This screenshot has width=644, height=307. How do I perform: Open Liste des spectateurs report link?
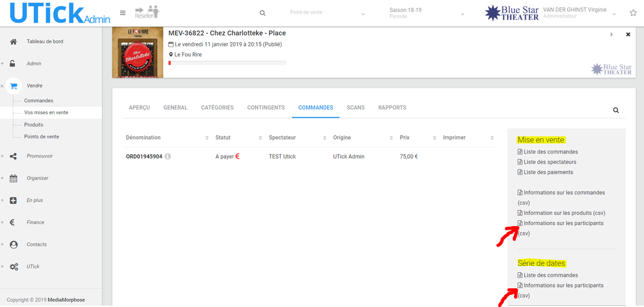click(x=550, y=162)
